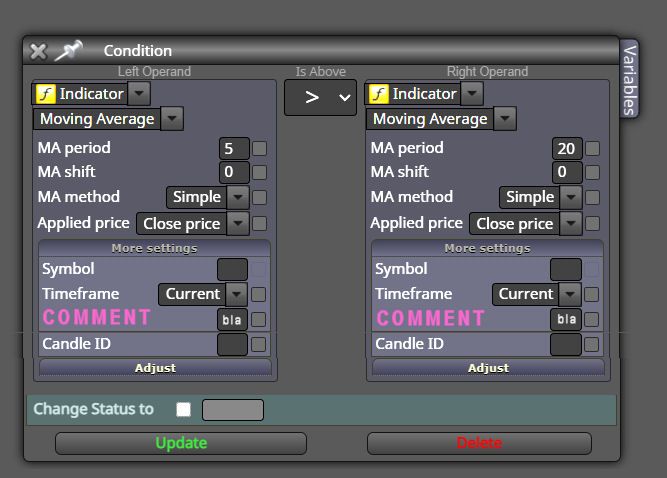Click the right operand Adjust button
667x478 pixels.
488,368
